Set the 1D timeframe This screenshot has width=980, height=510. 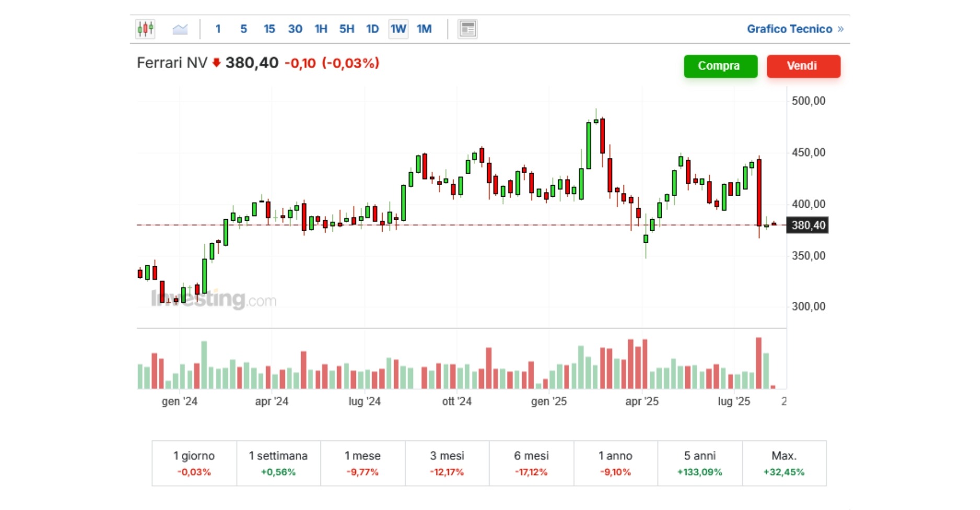click(372, 29)
